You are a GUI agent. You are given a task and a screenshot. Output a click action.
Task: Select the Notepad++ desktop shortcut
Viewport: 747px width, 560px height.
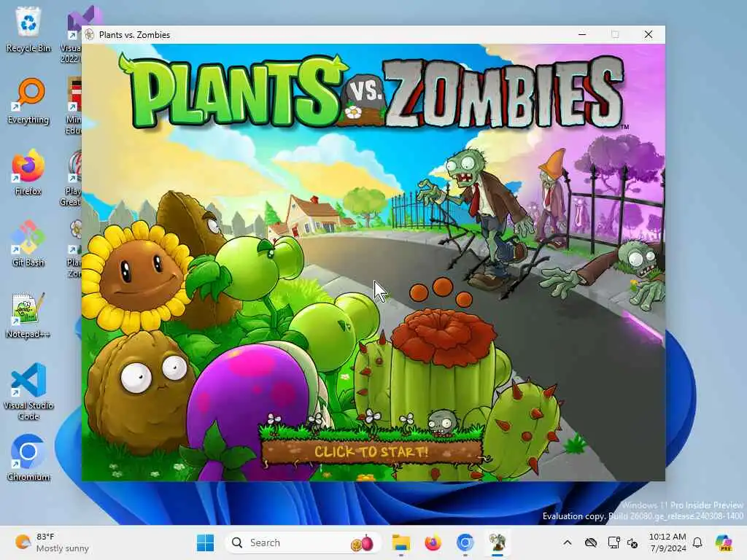point(28,315)
